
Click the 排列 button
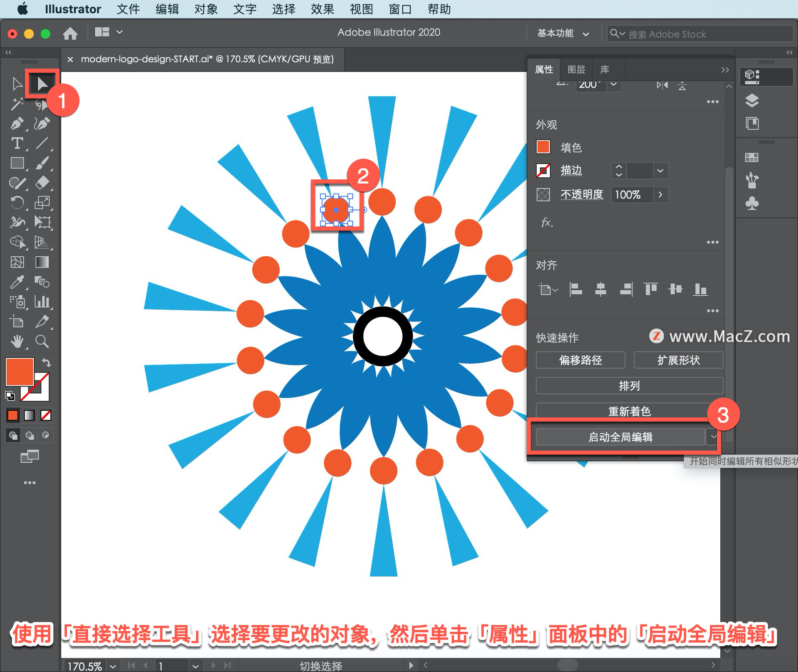point(629,386)
